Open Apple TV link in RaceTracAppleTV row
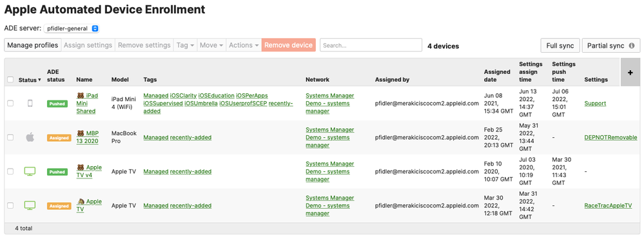644x237 pixels. (89, 205)
